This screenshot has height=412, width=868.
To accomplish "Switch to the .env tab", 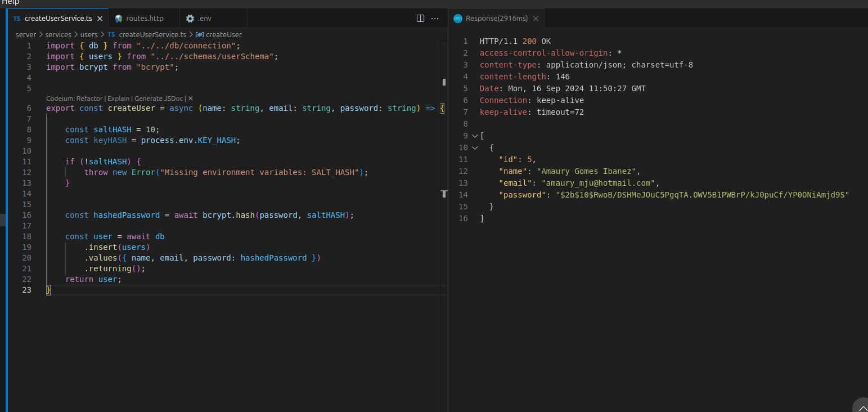I will [205, 19].
